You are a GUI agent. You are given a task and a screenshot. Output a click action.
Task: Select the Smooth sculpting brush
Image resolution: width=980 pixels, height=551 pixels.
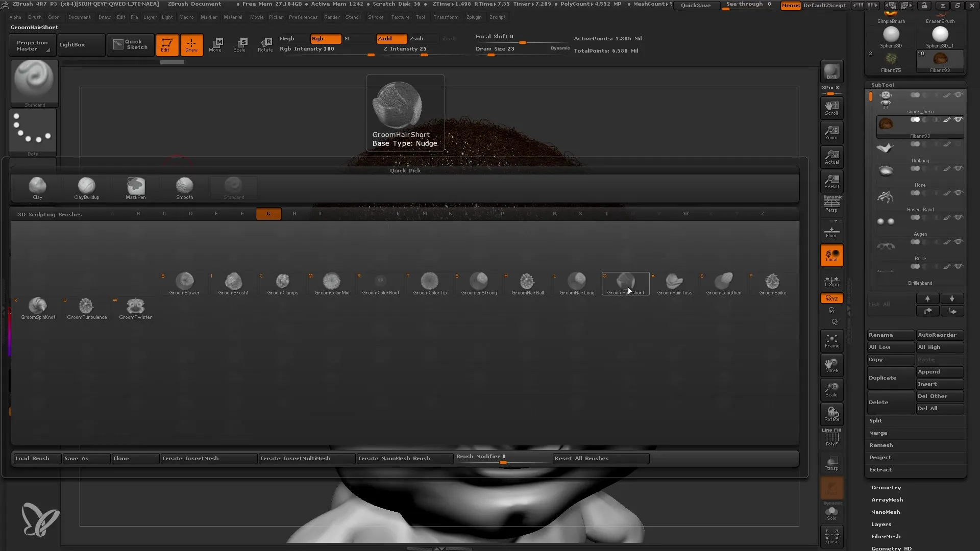coord(184,186)
